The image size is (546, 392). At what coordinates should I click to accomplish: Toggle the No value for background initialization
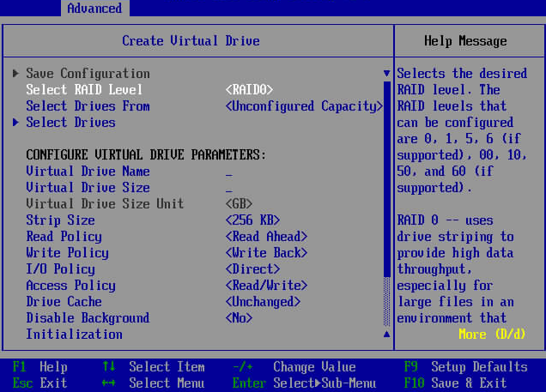pos(239,318)
